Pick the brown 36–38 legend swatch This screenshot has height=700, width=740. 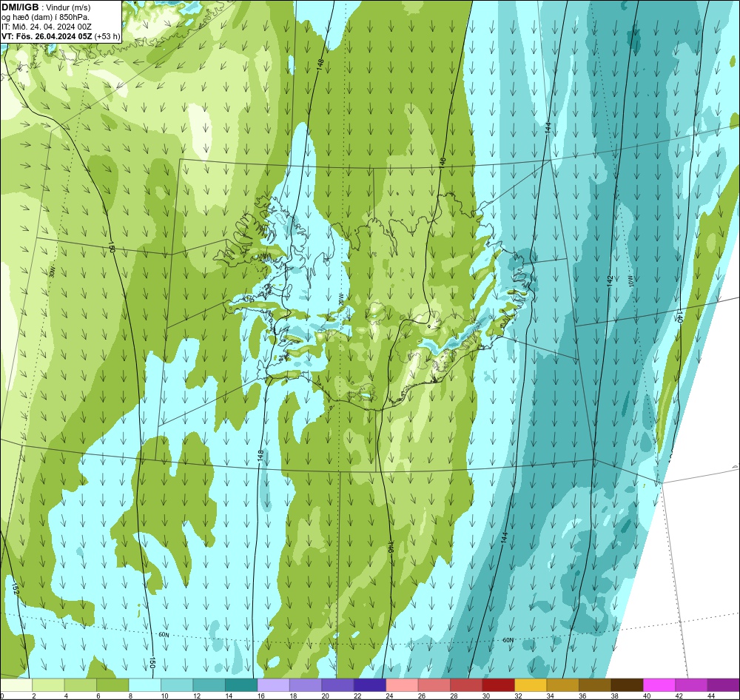click(x=595, y=685)
